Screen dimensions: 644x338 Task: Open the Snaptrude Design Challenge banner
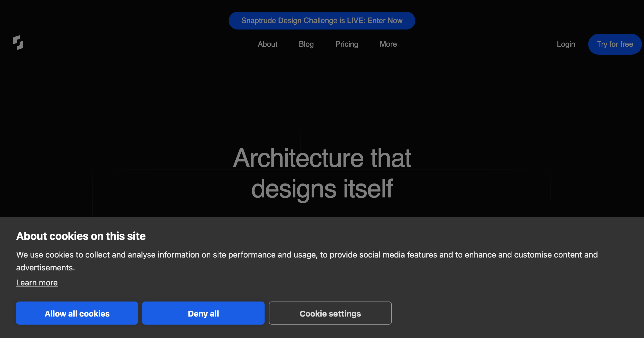coord(322,21)
